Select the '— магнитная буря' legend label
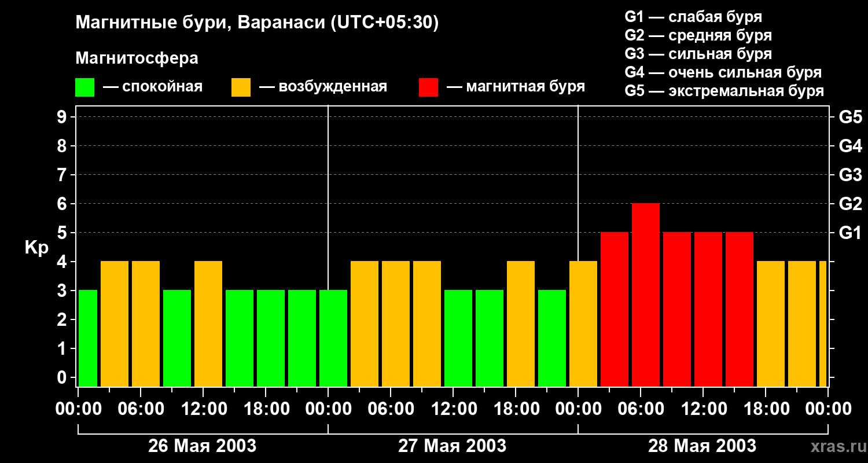The image size is (868, 463). tap(516, 87)
